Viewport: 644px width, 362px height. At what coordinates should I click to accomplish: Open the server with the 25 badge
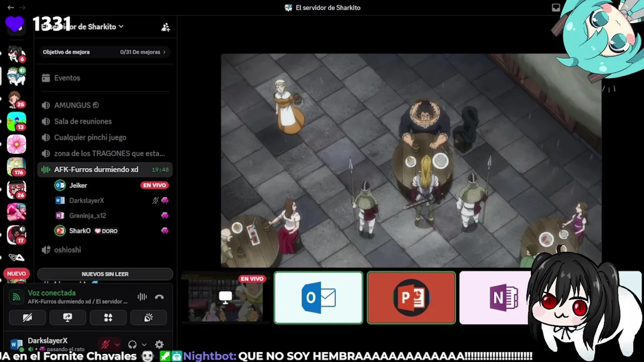pyautogui.click(x=17, y=99)
